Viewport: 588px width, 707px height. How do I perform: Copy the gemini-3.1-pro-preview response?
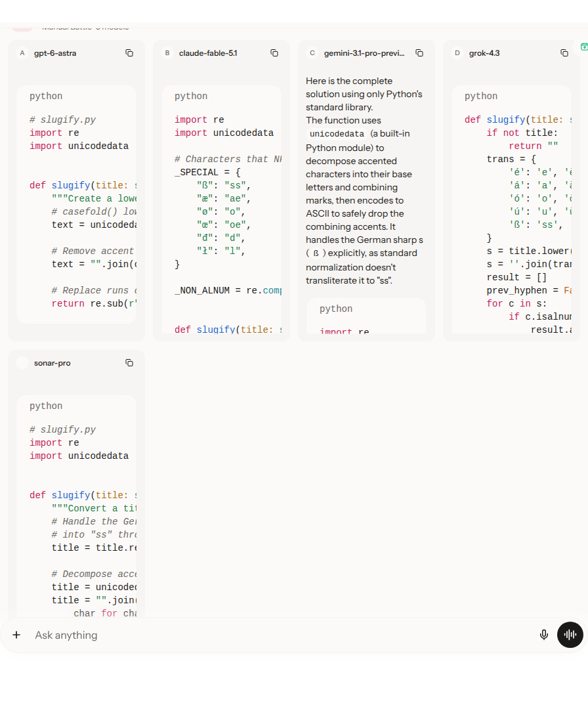[419, 53]
